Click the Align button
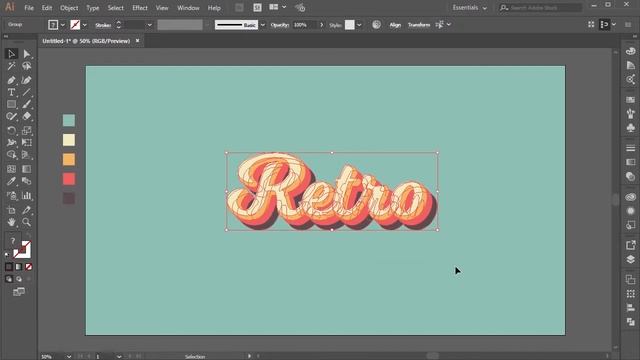 click(x=395, y=25)
